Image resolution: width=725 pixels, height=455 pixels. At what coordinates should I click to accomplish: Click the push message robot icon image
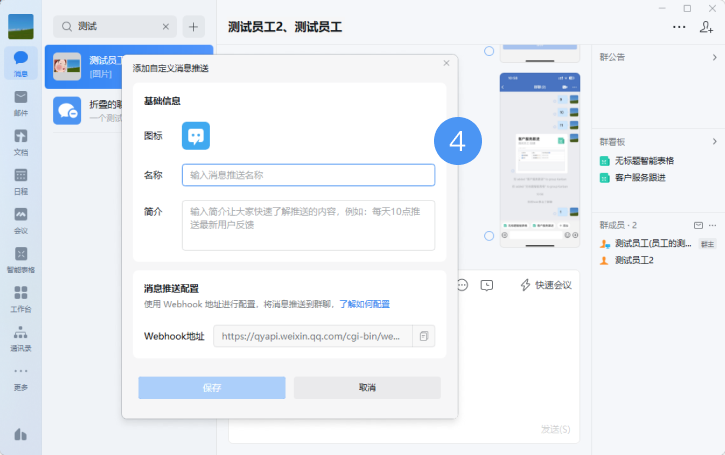point(196,136)
